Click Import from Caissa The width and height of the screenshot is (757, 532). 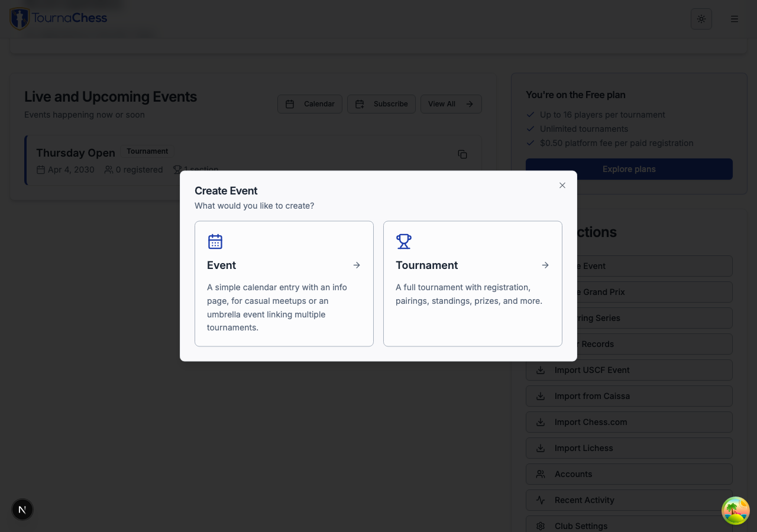click(629, 396)
